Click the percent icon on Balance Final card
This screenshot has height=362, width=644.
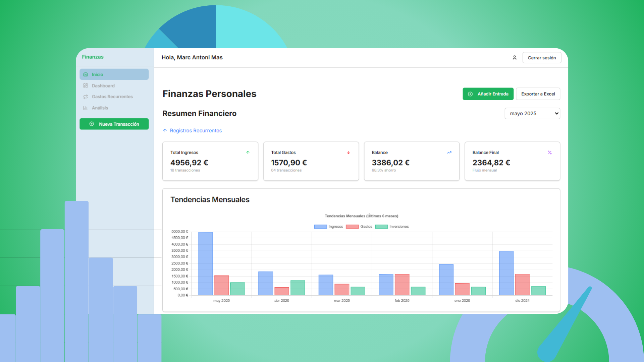[x=550, y=152]
